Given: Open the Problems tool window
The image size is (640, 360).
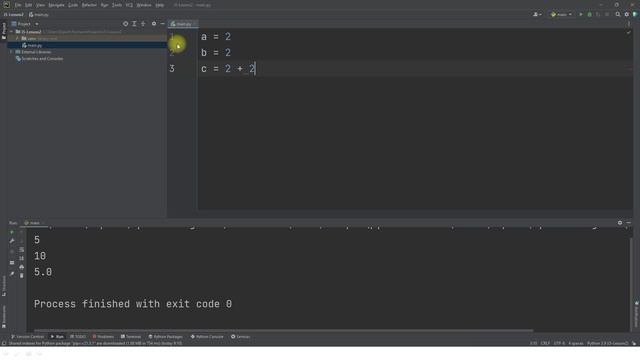Looking at the screenshot, I should click(103, 337).
